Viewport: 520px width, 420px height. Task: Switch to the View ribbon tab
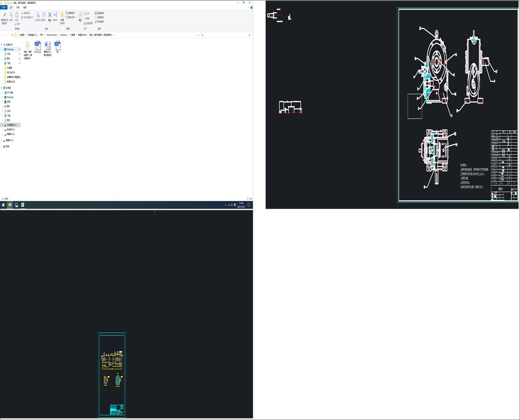point(25,7)
